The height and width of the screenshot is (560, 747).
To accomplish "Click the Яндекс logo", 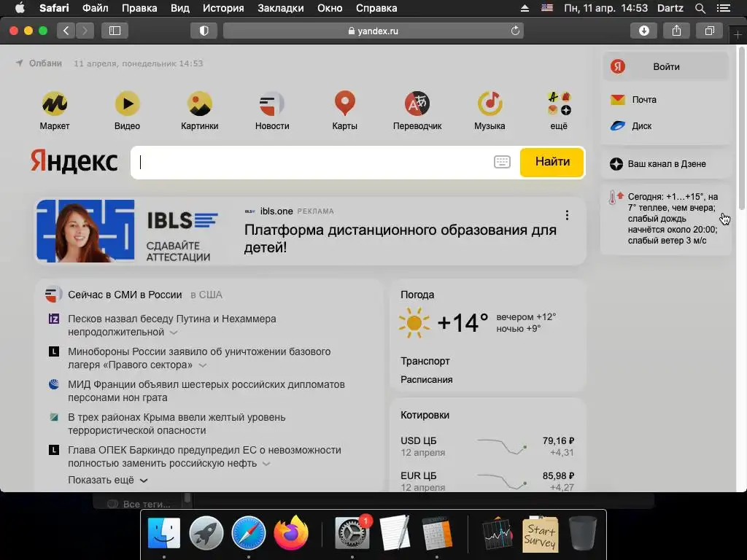I will pyautogui.click(x=74, y=161).
